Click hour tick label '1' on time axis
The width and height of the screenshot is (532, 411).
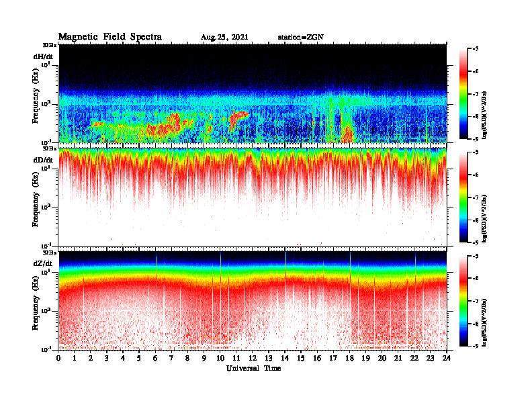coord(75,359)
